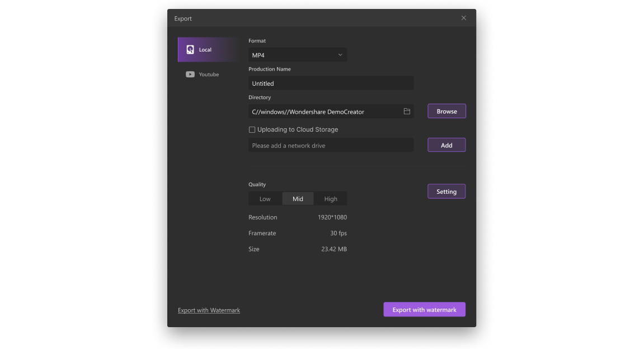Select Mid quality option

[x=298, y=199]
